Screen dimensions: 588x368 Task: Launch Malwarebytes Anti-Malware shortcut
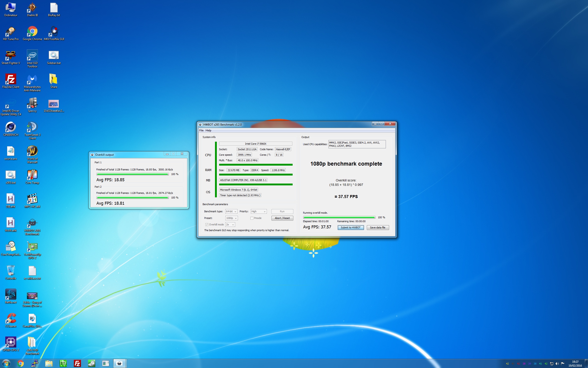(x=32, y=83)
